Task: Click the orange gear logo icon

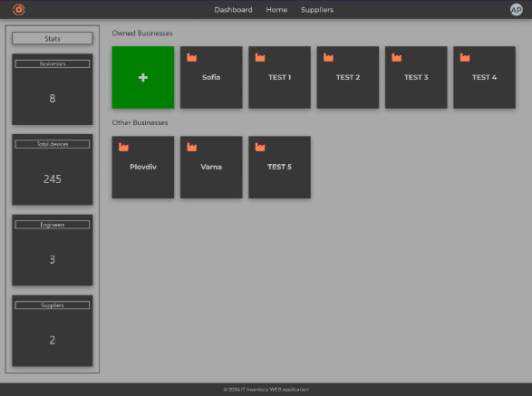Action: 19,9
